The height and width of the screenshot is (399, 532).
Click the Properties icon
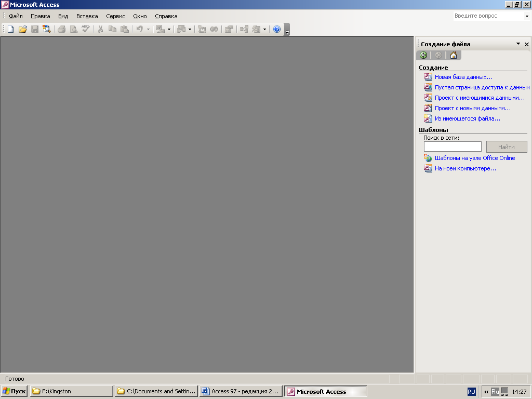[x=229, y=29]
